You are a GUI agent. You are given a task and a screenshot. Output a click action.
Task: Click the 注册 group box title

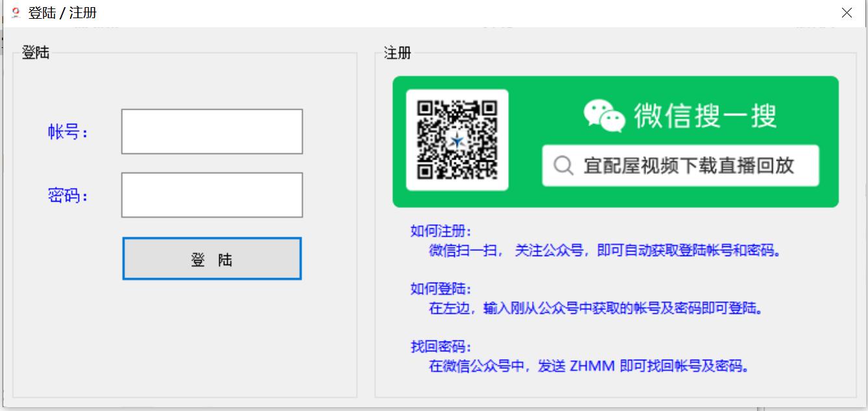pyautogui.click(x=398, y=53)
